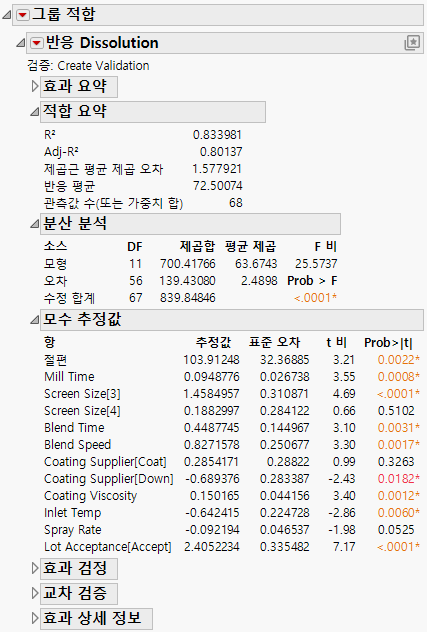
Task: Click the 소스 column header in ANOVA table
Action: pos(55,246)
